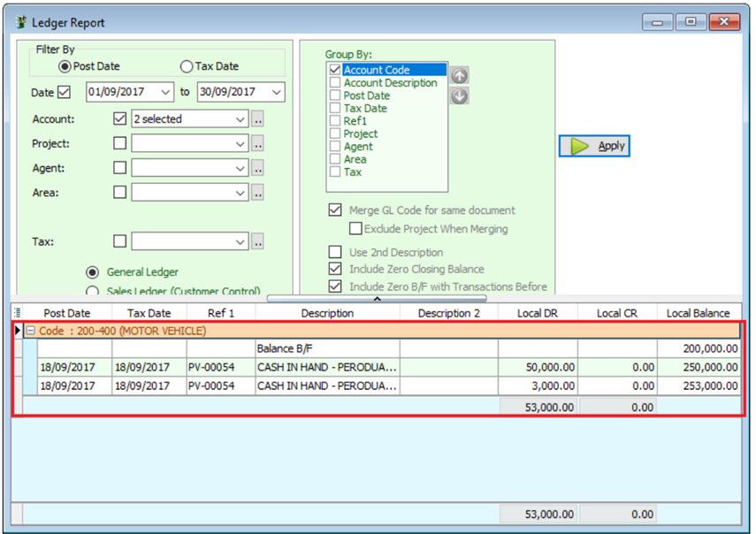Screen dimensions: 756x534
Task: Click the move down arrow icon
Action: [x=459, y=95]
